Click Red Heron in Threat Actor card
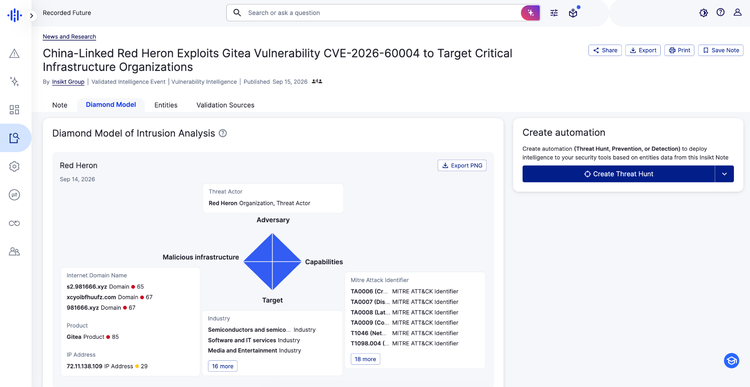Image resolution: width=750 pixels, height=387 pixels. 223,203
